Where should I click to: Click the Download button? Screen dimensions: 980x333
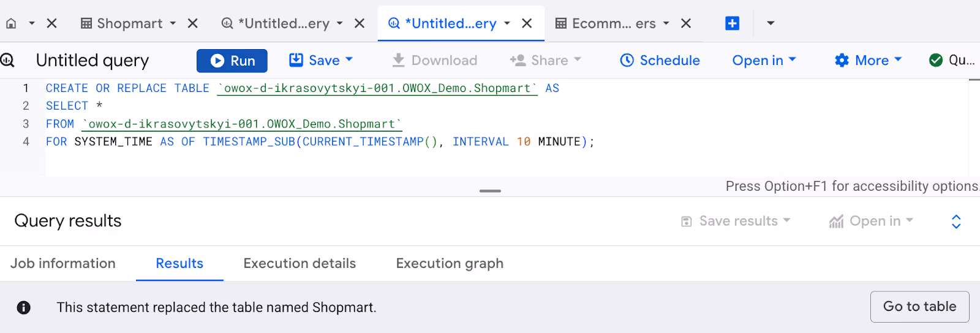point(434,60)
